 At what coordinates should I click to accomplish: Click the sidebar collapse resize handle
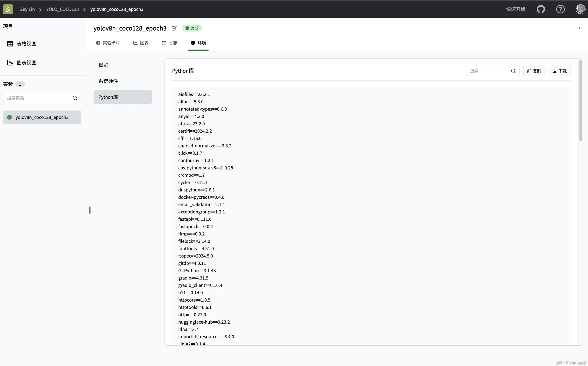pyautogui.click(x=90, y=210)
